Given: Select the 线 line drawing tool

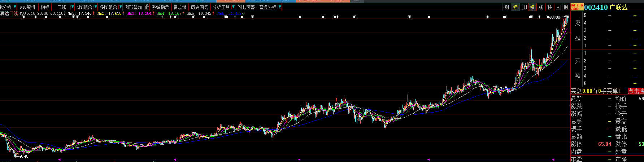Looking at the screenshot, I should [541, 7].
